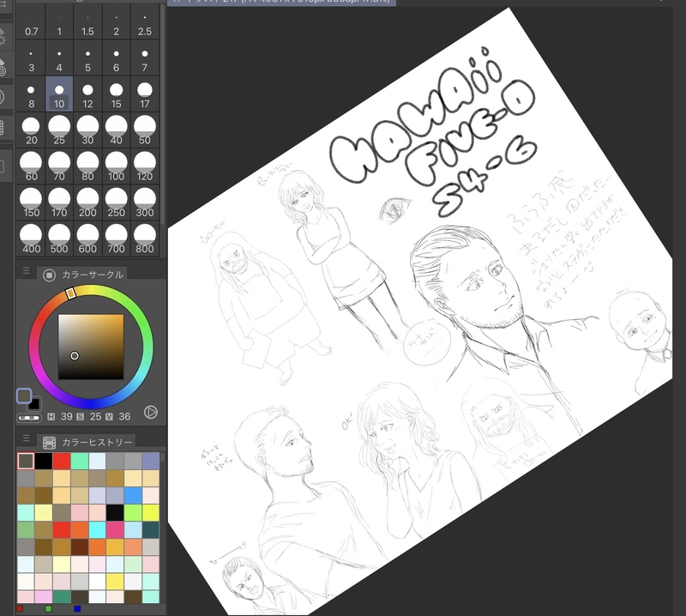
Task: Click the color history scrollbar
Action: point(163,458)
